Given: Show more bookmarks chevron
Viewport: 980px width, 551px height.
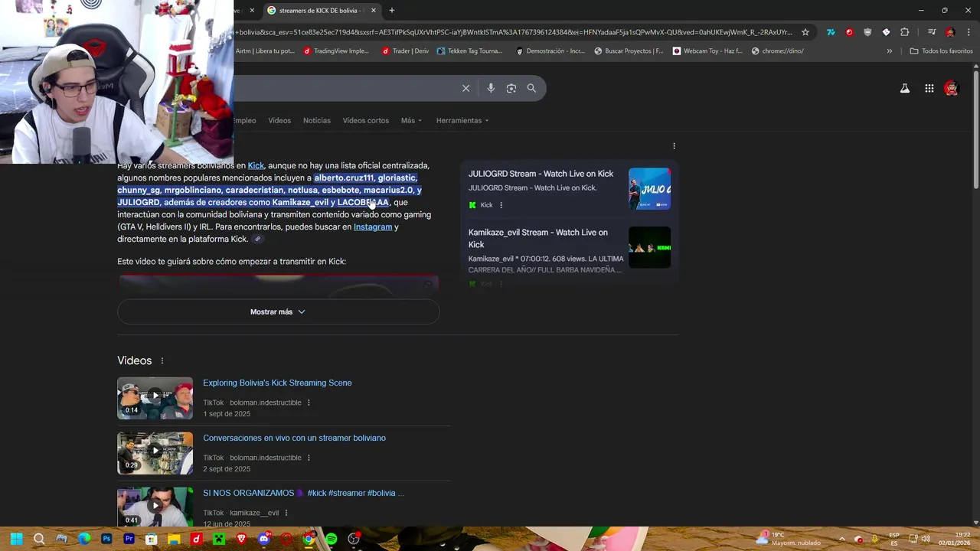Looking at the screenshot, I should pos(889,51).
